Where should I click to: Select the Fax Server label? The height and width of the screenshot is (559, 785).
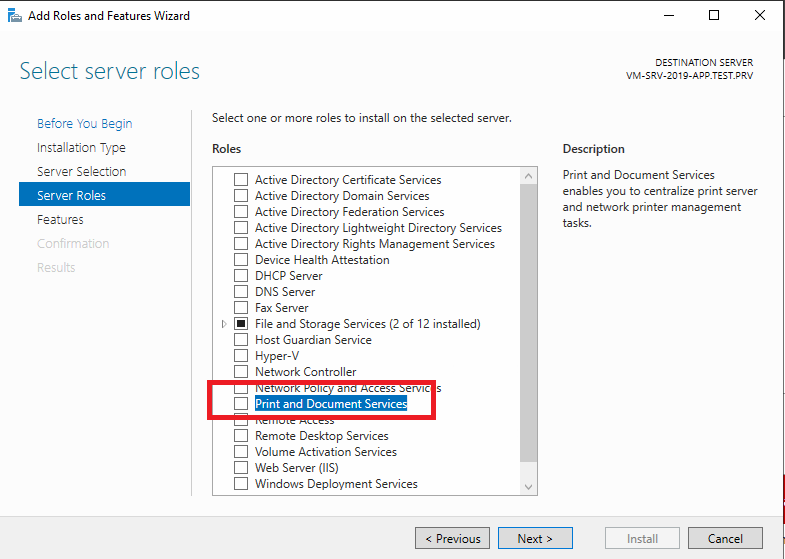coord(281,308)
